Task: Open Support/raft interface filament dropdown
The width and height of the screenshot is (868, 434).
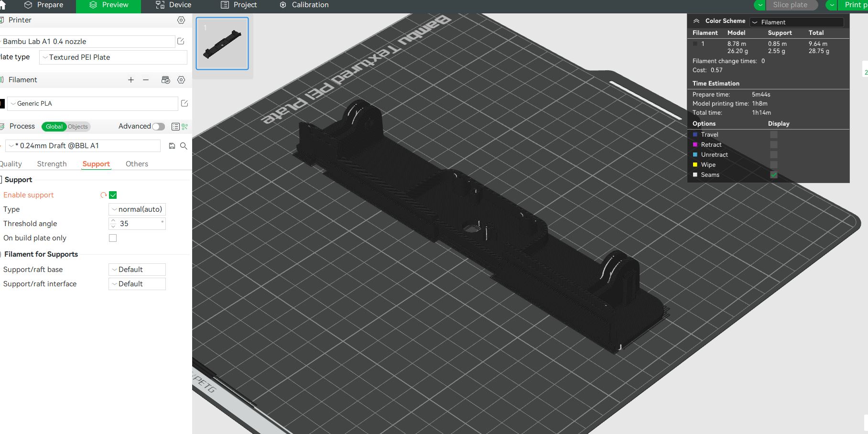Action: [137, 284]
